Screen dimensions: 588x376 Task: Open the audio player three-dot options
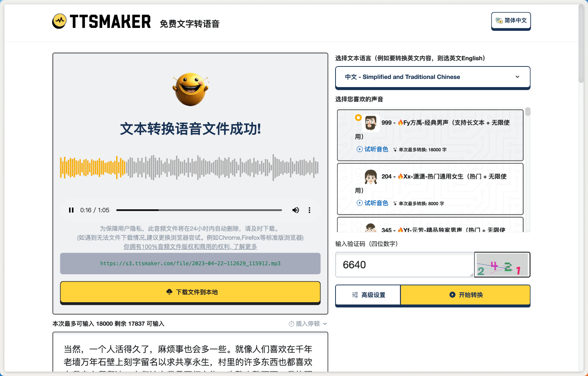309,210
